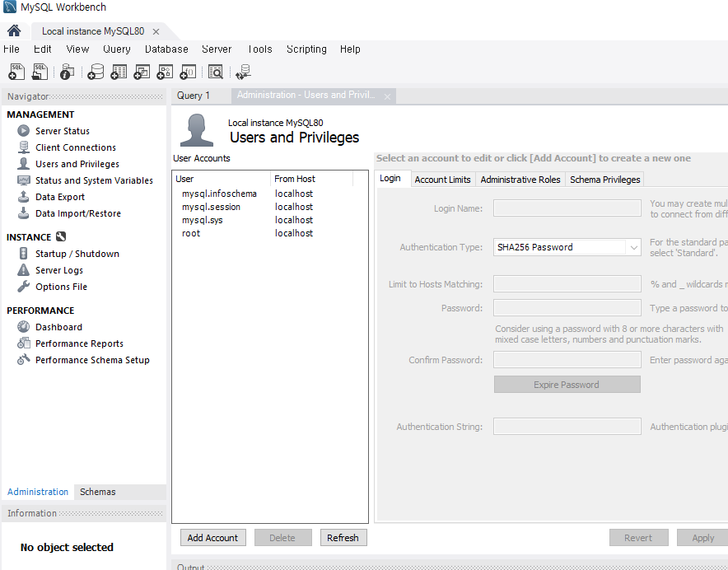Open an SQL script file icon
Screen dimensions: 728x570
click(40, 72)
